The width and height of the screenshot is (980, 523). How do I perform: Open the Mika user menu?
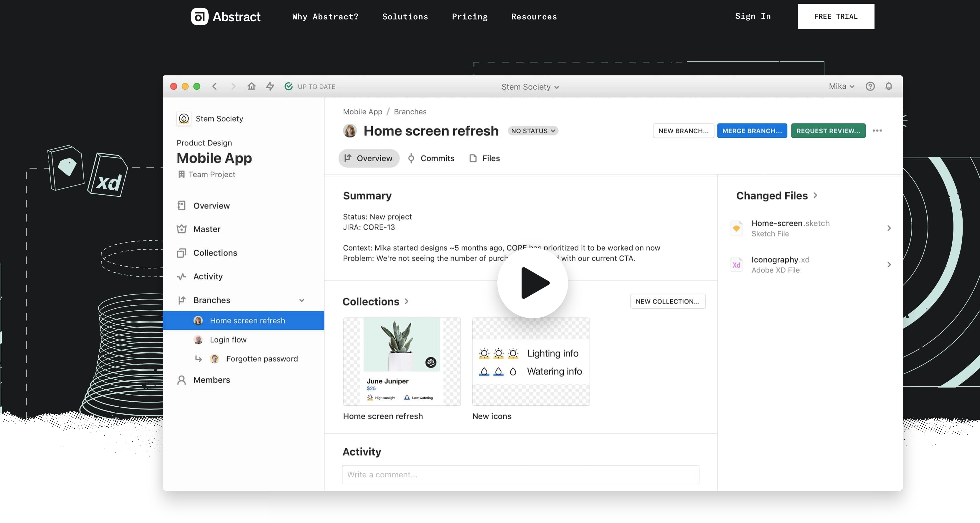click(x=842, y=86)
